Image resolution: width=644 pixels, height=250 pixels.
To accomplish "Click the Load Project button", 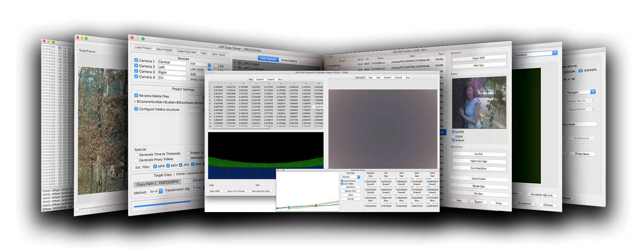I will 143,48.
